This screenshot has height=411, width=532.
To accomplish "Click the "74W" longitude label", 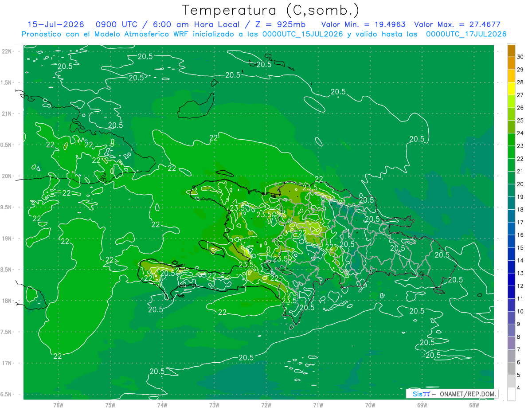I will click(x=162, y=405).
